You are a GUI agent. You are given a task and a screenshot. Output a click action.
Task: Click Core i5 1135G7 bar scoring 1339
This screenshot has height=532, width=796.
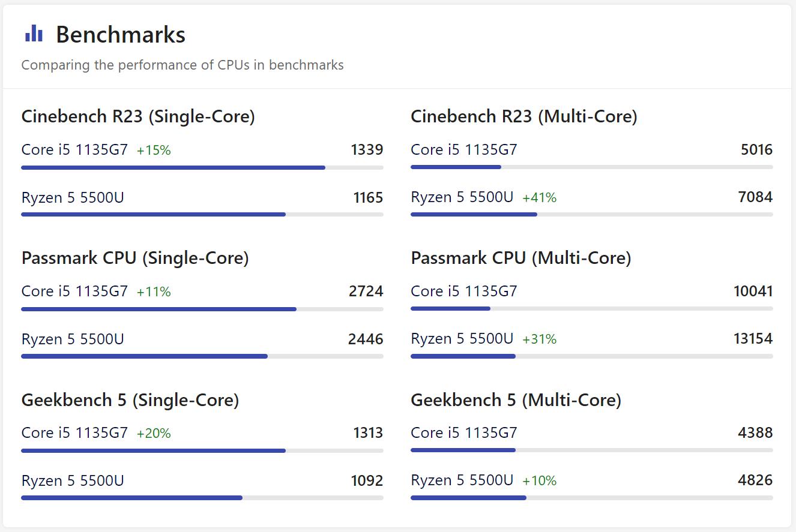click(x=173, y=167)
